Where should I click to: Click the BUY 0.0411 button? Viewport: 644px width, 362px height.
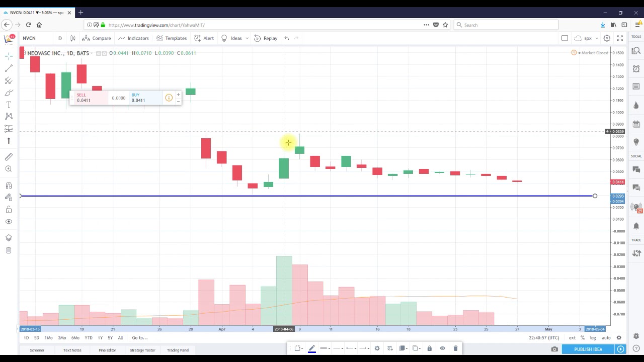click(146, 98)
